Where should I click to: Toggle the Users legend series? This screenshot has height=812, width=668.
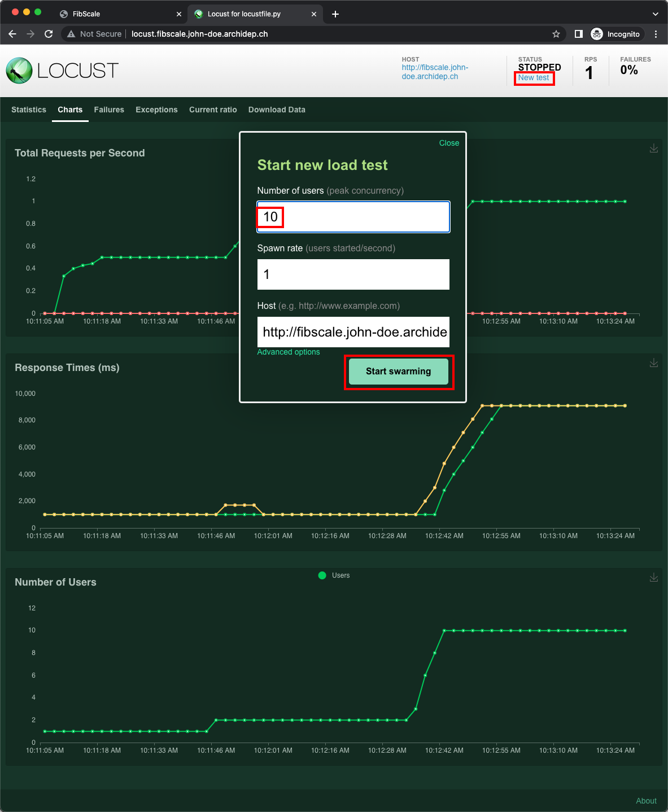334,575
